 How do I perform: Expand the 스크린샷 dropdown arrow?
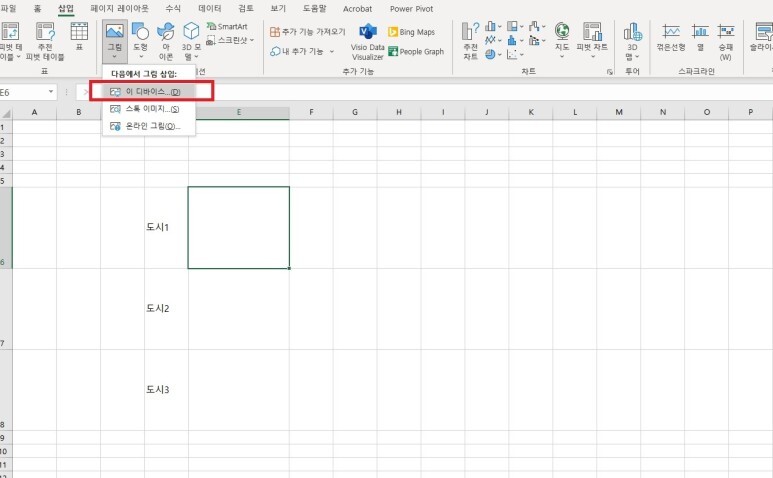pos(251,40)
